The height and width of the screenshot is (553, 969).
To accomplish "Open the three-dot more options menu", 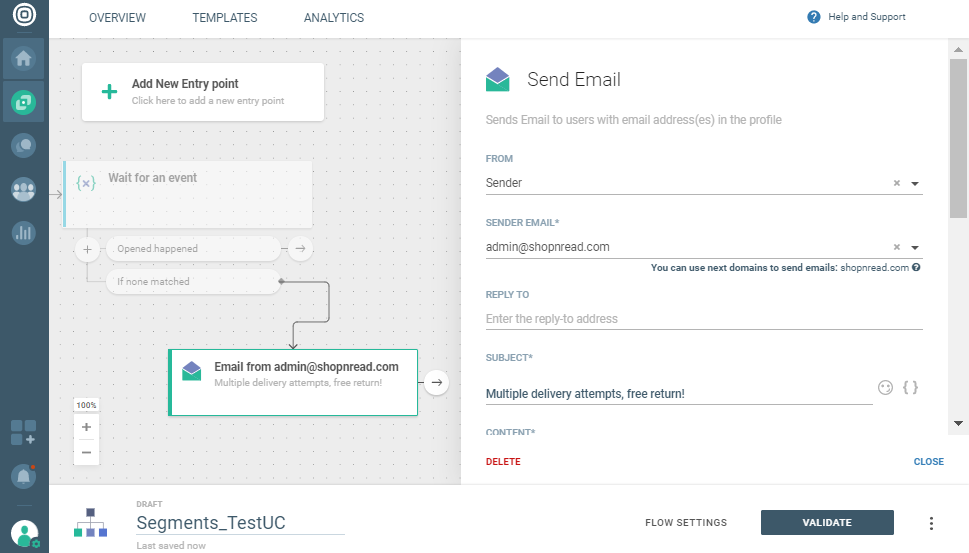I will (931, 523).
